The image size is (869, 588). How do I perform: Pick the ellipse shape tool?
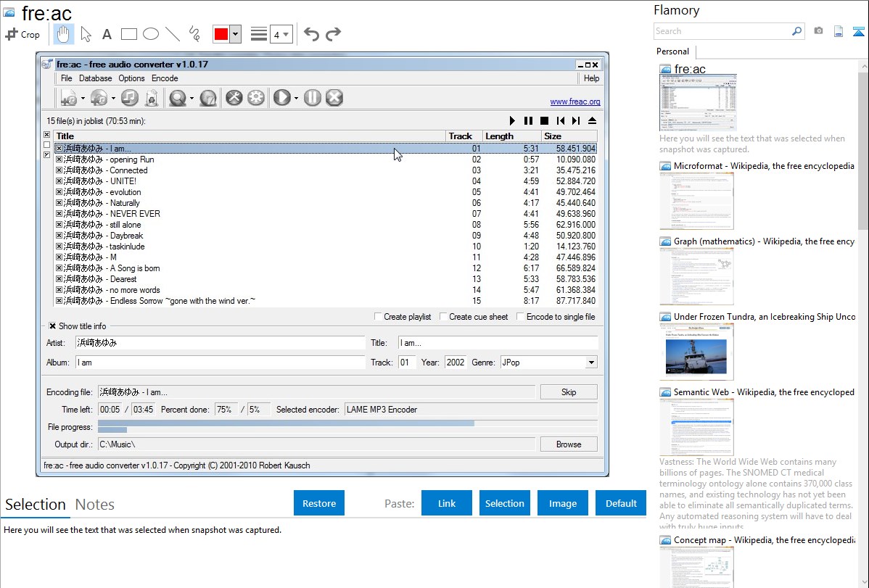(151, 34)
